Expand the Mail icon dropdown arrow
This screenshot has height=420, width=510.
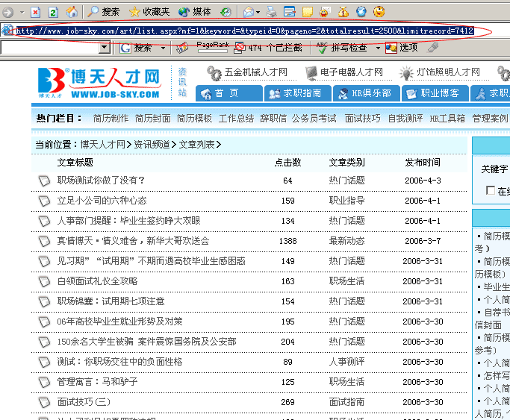[x=258, y=13]
